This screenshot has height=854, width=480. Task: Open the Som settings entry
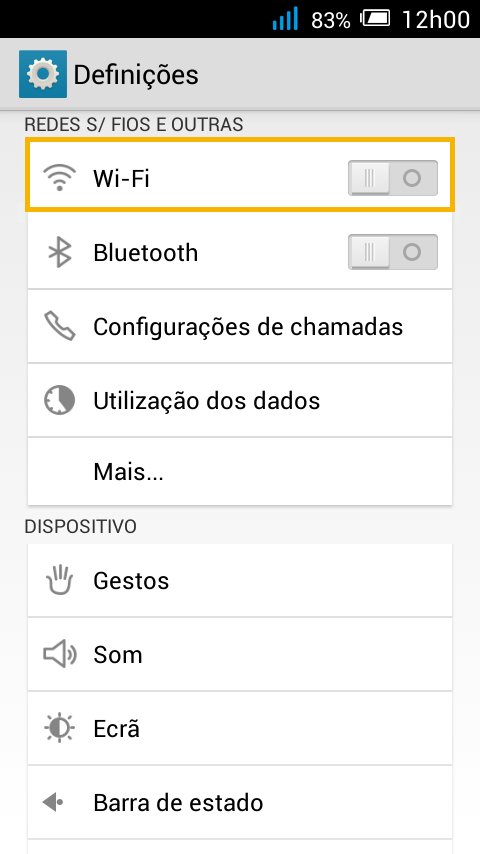(x=240, y=654)
